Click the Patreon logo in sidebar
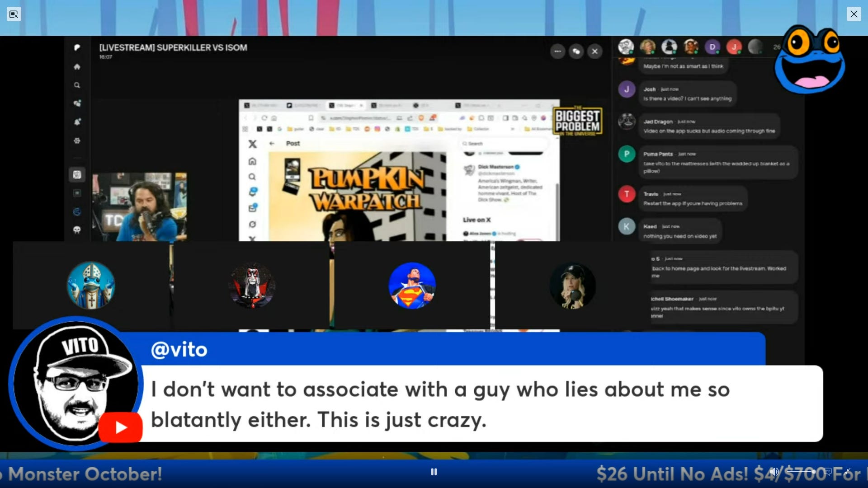 pyautogui.click(x=77, y=47)
